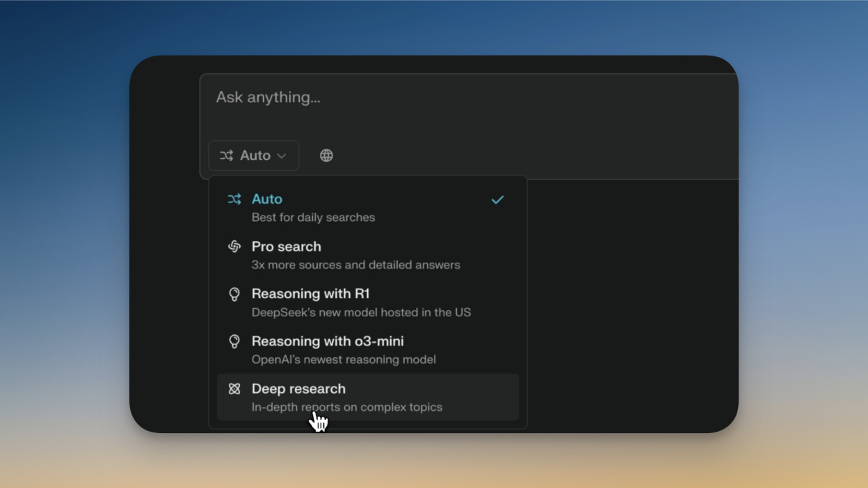Click the Pro search swirl icon
The image size is (868, 488).
234,247
